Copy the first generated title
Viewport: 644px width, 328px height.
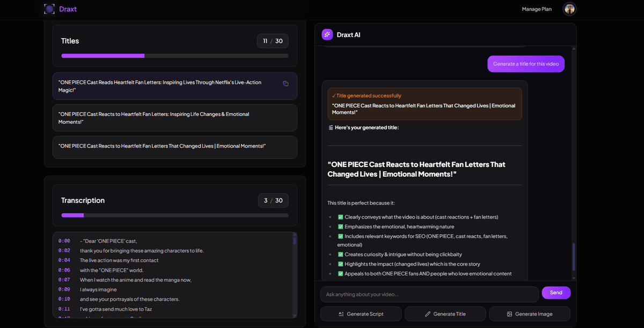[286, 84]
